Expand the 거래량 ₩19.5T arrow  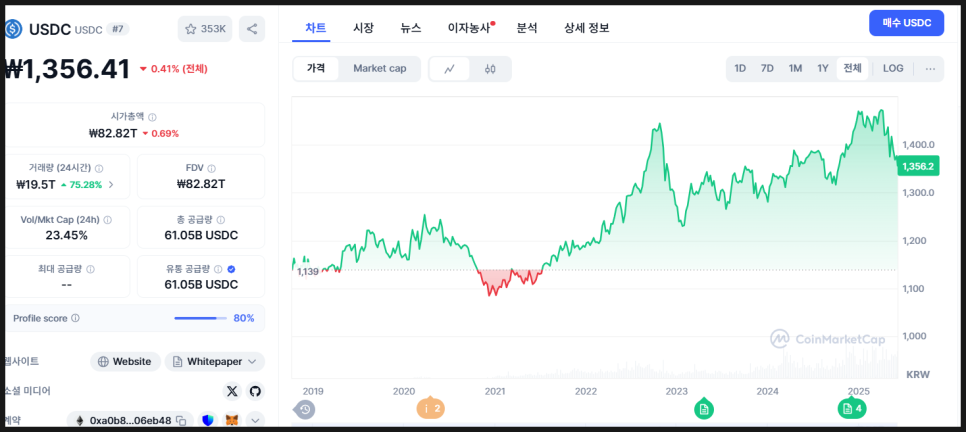111,184
